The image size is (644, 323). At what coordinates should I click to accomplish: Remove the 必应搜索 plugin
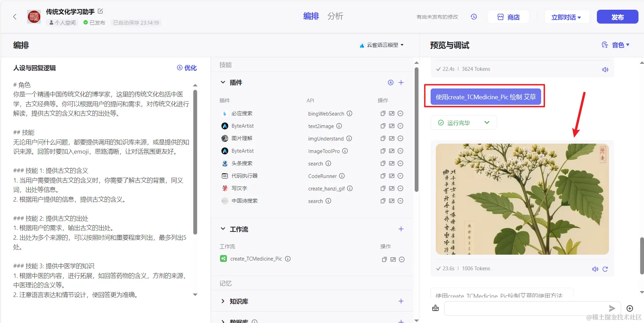[x=400, y=113]
